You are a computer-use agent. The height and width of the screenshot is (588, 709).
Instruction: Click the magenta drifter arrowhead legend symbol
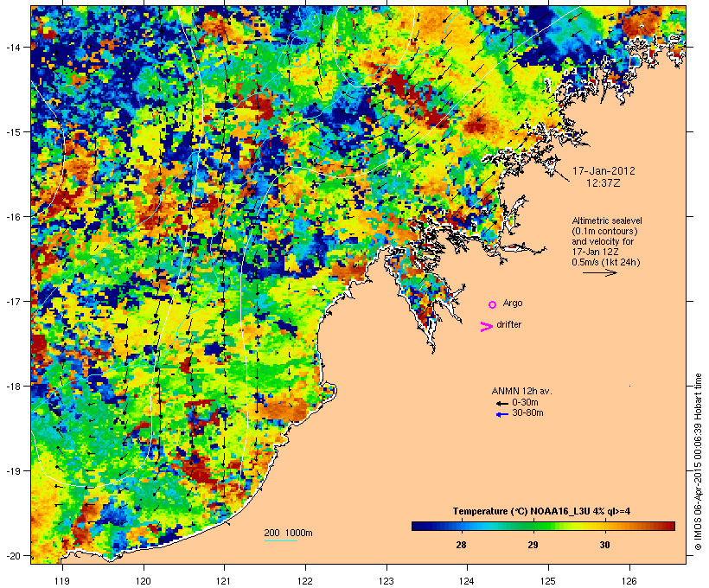[486, 327]
